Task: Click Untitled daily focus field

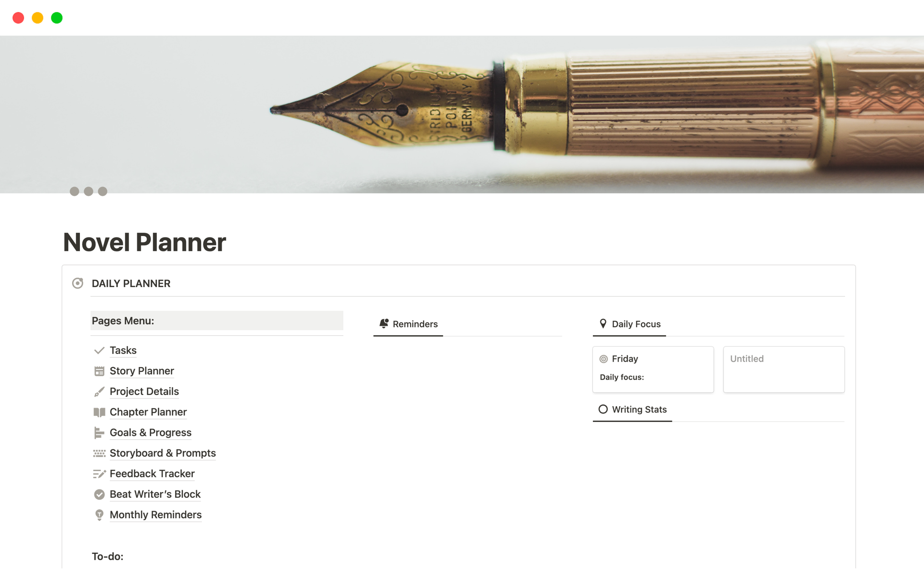Action: (783, 368)
